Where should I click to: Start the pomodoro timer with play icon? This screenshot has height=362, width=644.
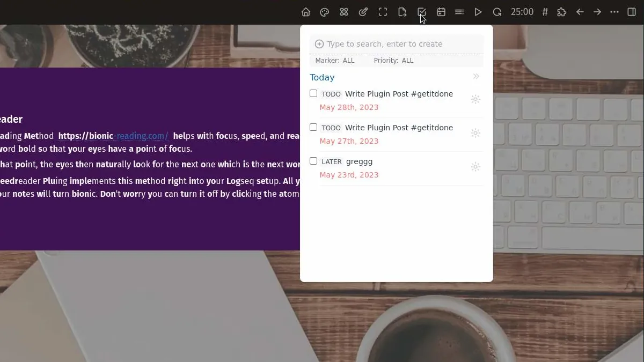(x=478, y=12)
